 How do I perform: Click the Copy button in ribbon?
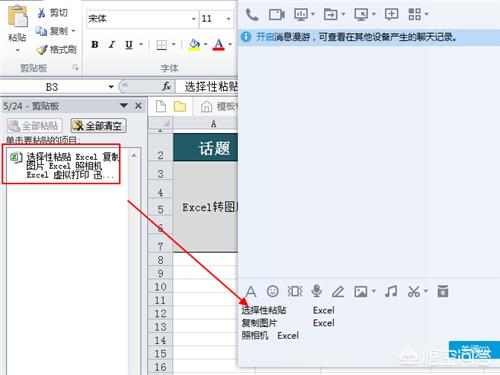click(53, 31)
